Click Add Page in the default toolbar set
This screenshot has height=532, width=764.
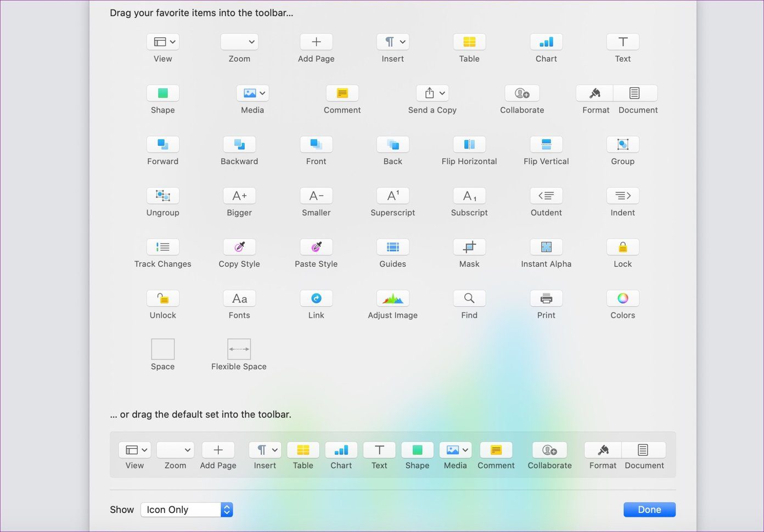click(218, 450)
